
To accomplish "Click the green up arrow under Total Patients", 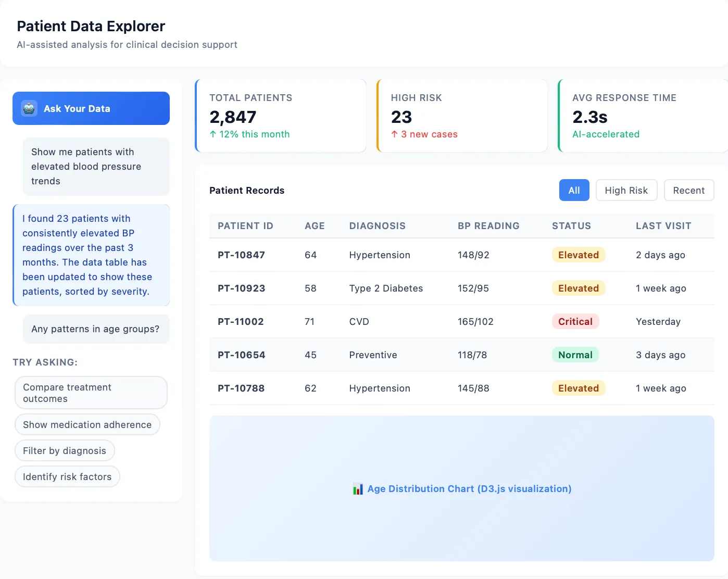I will tap(212, 134).
